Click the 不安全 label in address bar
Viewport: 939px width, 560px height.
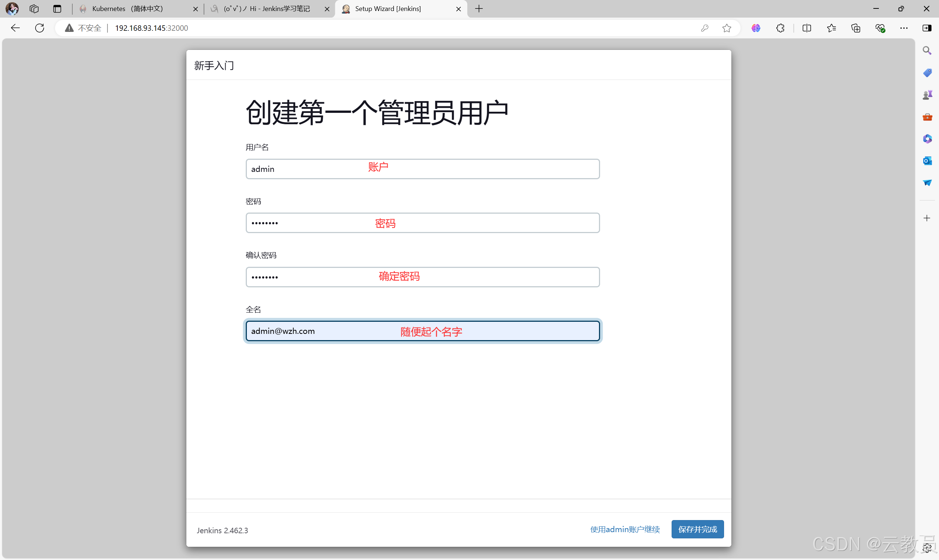point(90,28)
